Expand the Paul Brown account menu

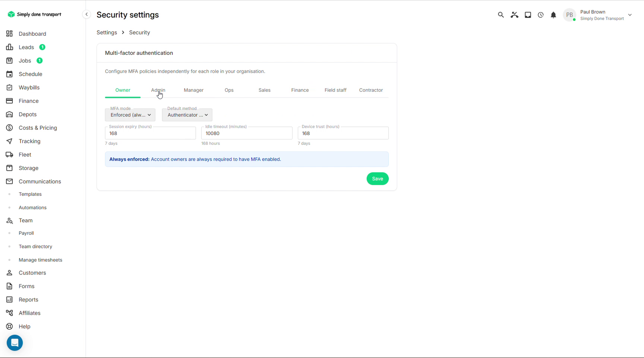[630, 15]
